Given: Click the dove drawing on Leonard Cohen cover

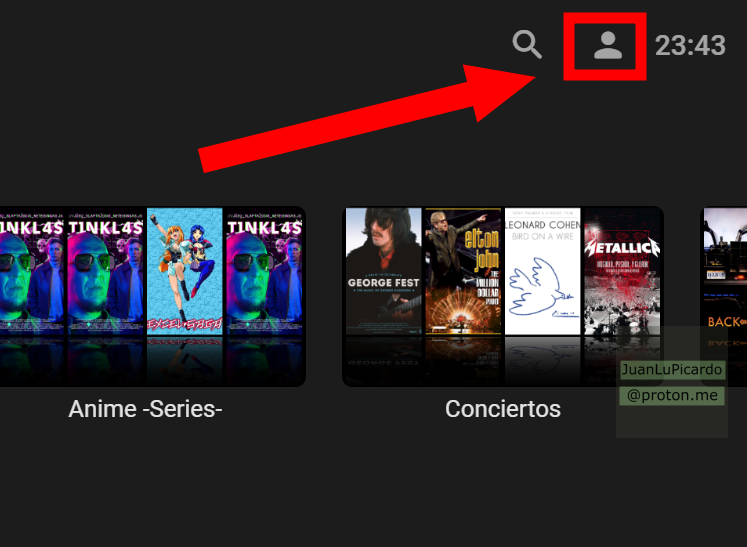Looking at the screenshot, I should (540, 287).
